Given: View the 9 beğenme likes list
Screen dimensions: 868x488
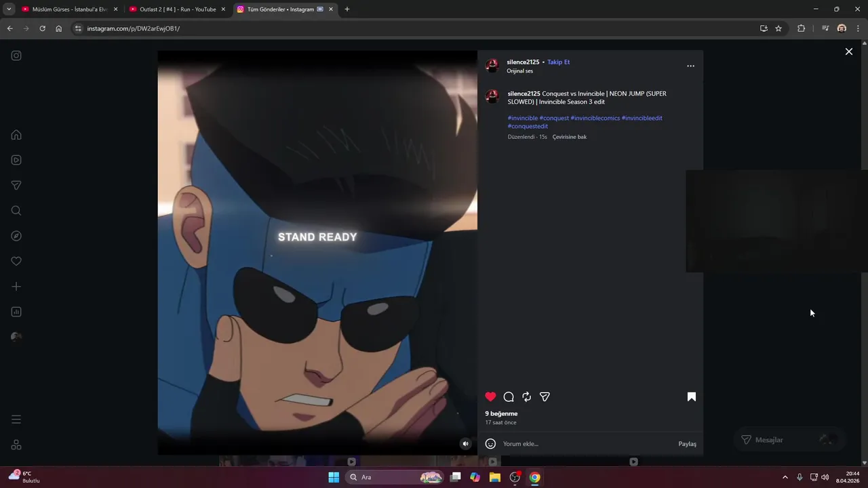Looking at the screenshot, I should pos(501,413).
